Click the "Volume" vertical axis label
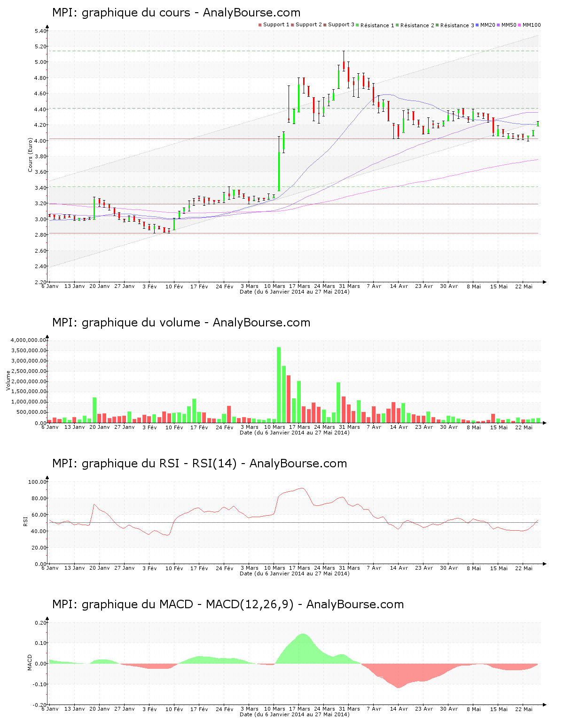The image size is (564, 728). [x=8, y=380]
